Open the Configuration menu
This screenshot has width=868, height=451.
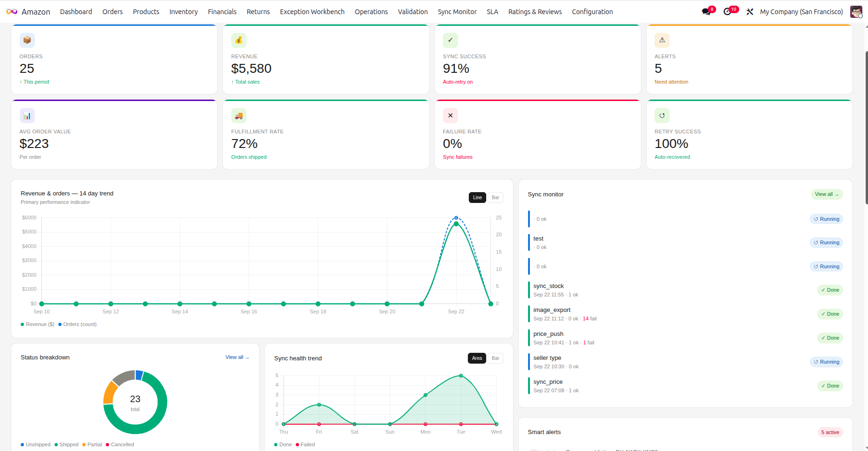pyautogui.click(x=592, y=12)
